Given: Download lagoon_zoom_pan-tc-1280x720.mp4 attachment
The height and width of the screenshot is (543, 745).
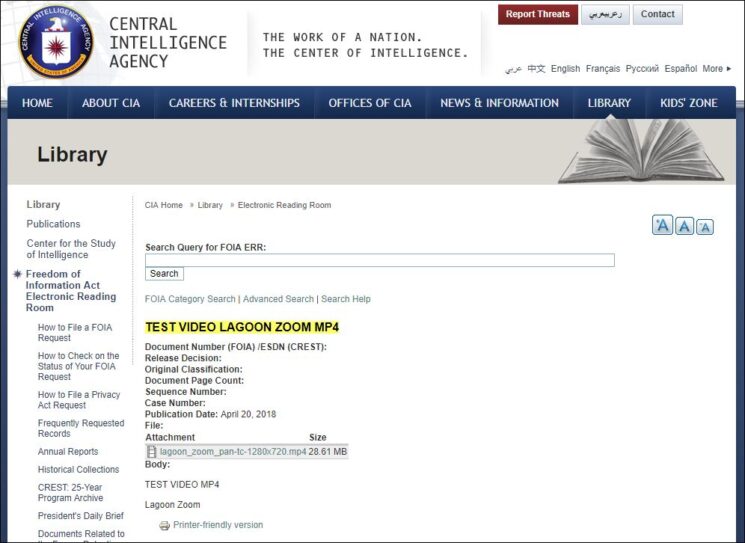Looking at the screenshot, I should 233,452.
